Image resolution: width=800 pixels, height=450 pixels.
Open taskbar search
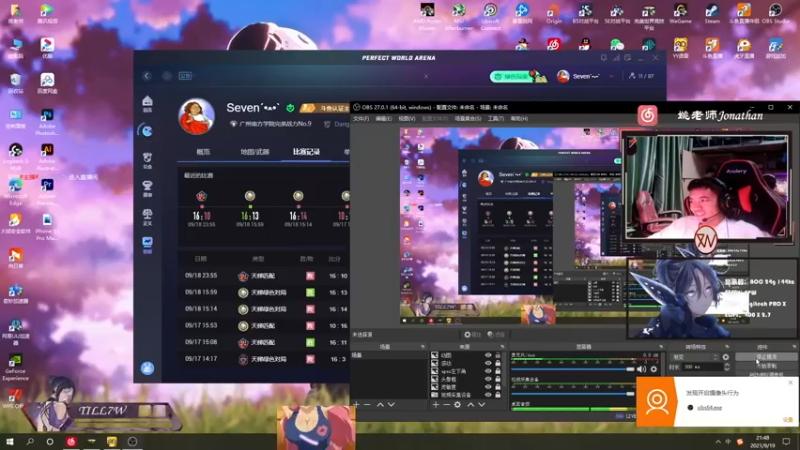[30, 442]
